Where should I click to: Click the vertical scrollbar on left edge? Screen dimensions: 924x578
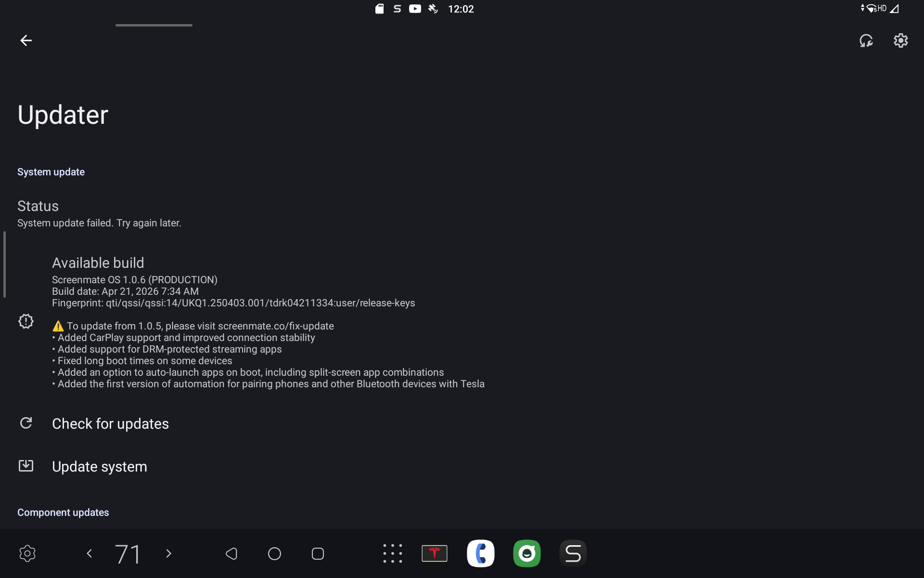[x=4, y=264]
